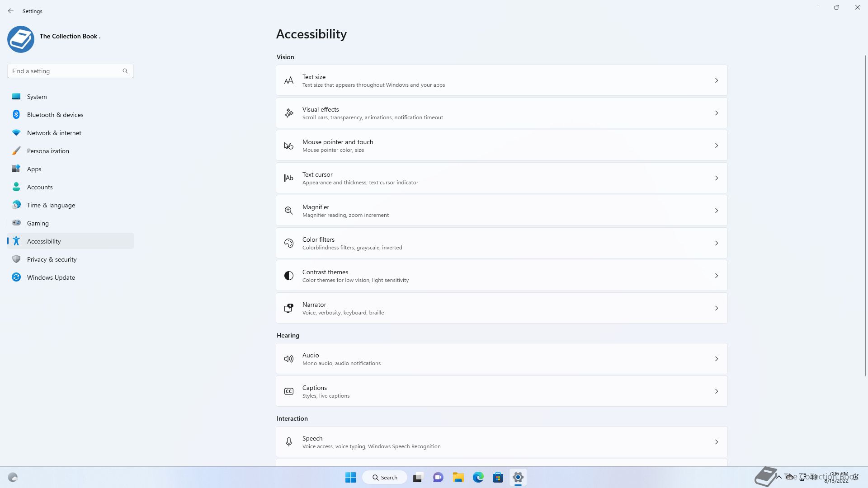Expand the Contrast themes chevron
The width and height of the screenshot is (868, 488).
[717, 276]
